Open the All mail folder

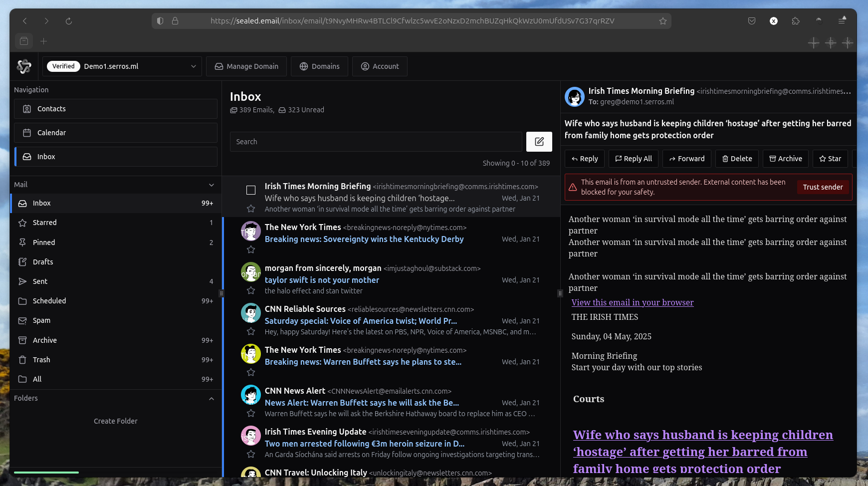pyautogui.click(x=116, y=379)
